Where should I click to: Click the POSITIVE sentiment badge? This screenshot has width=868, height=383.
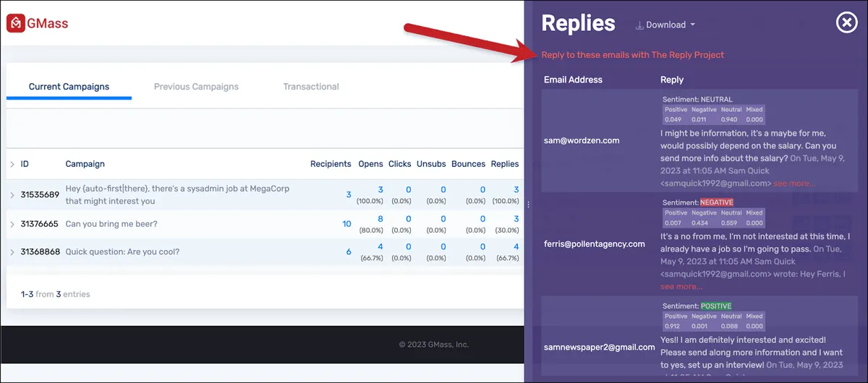(716, 306)
